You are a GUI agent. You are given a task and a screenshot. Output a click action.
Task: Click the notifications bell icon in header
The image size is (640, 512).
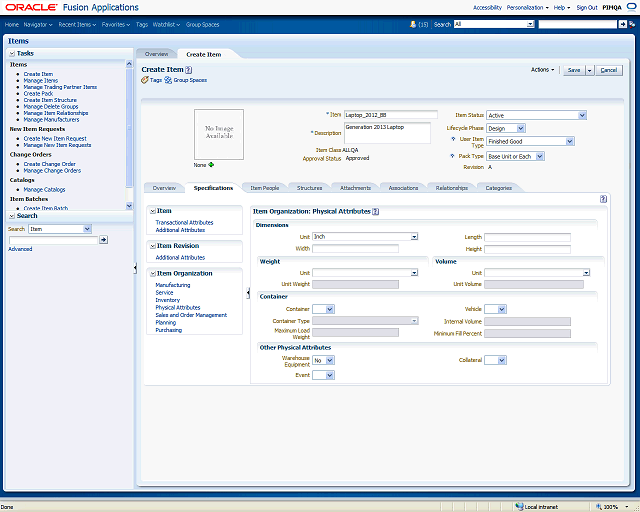click(x=413, y=24)
